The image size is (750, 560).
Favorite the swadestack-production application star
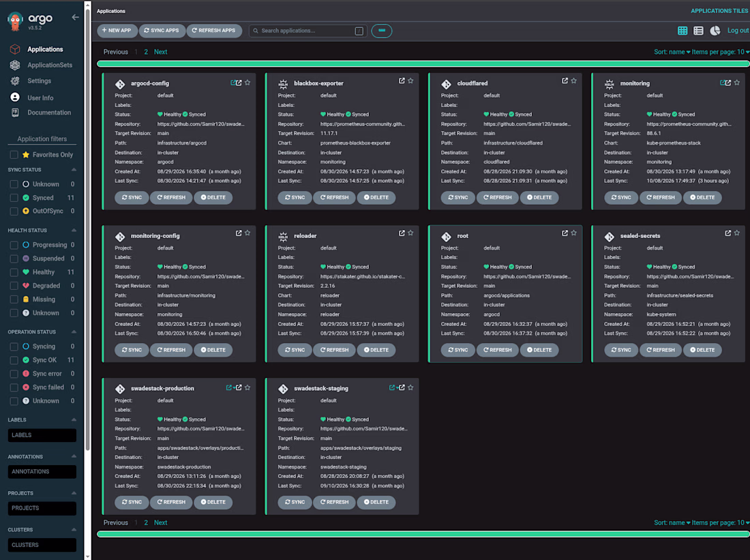tap(247, 387)
